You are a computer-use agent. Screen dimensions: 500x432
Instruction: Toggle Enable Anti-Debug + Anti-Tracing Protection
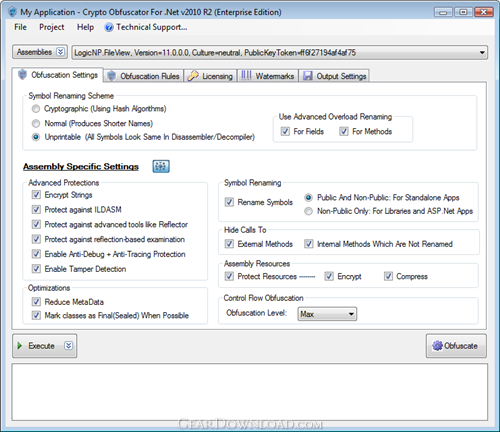click(x=36, y=254)
